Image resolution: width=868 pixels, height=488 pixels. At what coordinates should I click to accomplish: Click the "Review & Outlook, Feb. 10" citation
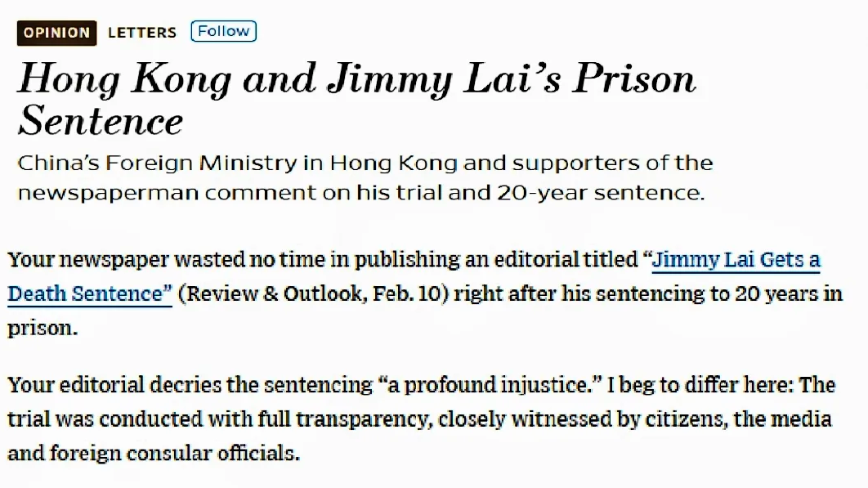click(311, 293)
